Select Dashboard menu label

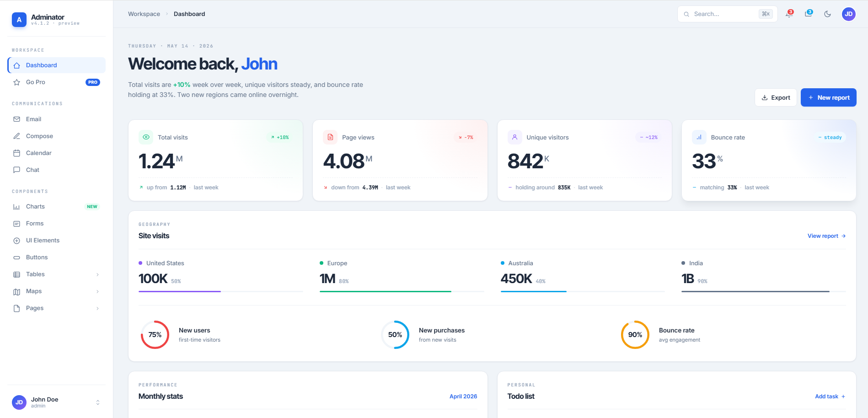tap(42, 65)
